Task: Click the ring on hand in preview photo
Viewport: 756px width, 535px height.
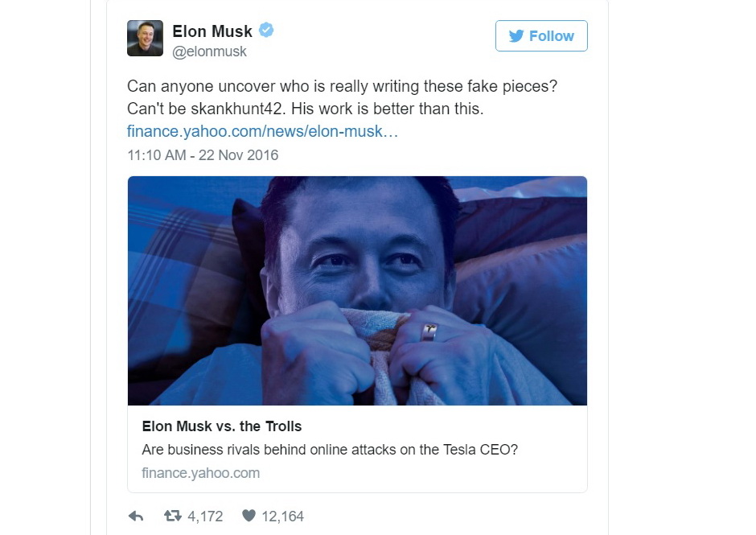Action: 429,332
